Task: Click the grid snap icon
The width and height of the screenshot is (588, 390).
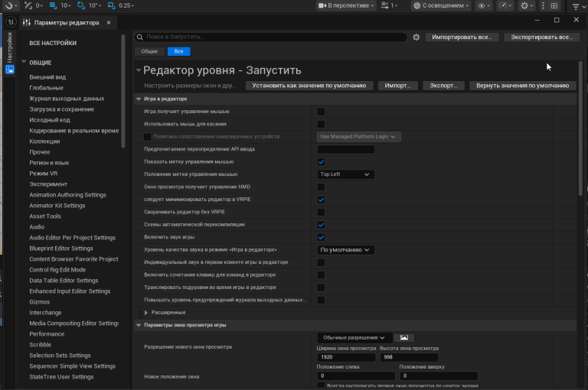Action: point(53,5)
